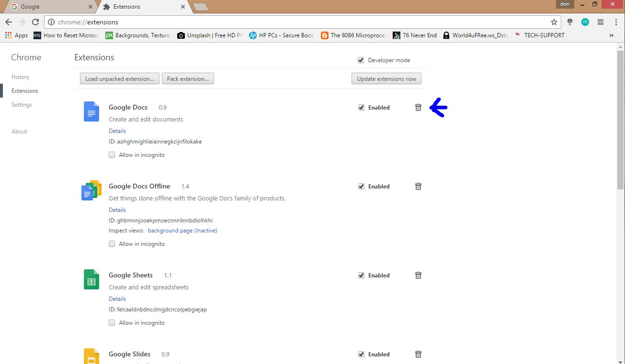Click the Google Docs Offline extension icon
Image resolution: width=625 pixels, height=364 pixels.
pyautogui.click(x=91, y=190)
